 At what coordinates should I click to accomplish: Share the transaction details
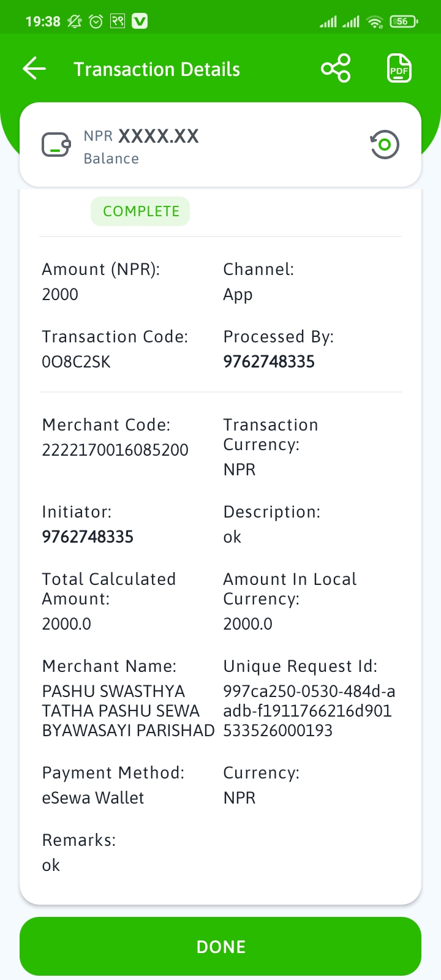click(x=336, y=69)
